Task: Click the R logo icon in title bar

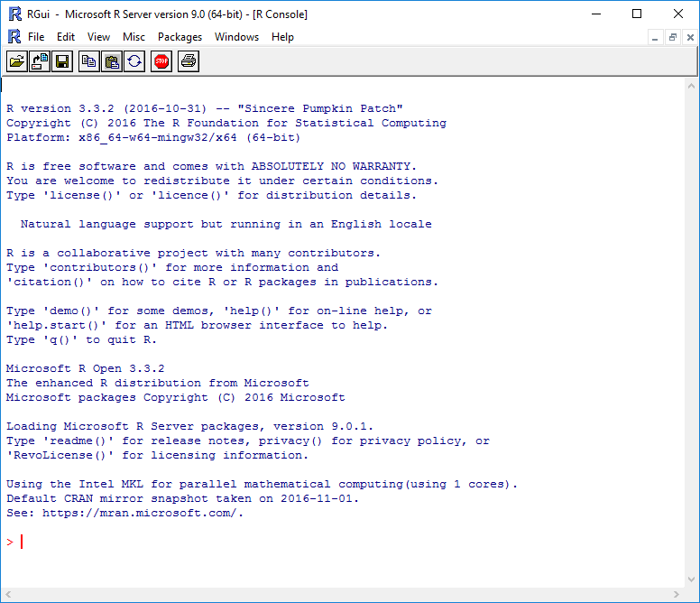Action: (14, 14)
